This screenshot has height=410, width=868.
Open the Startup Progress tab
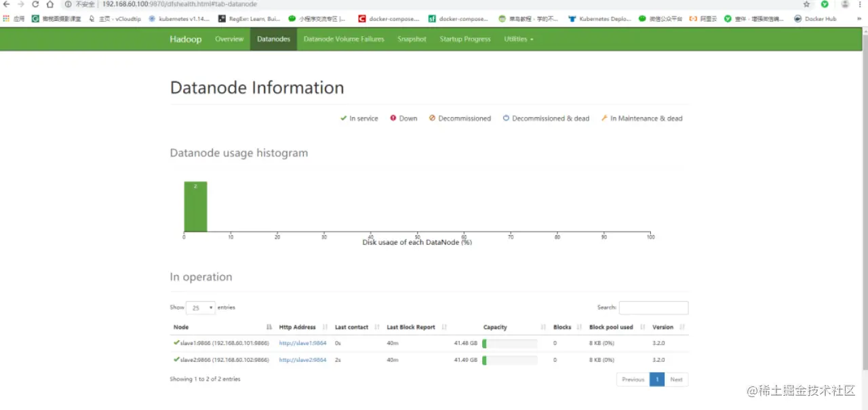[x=465, y=39]
